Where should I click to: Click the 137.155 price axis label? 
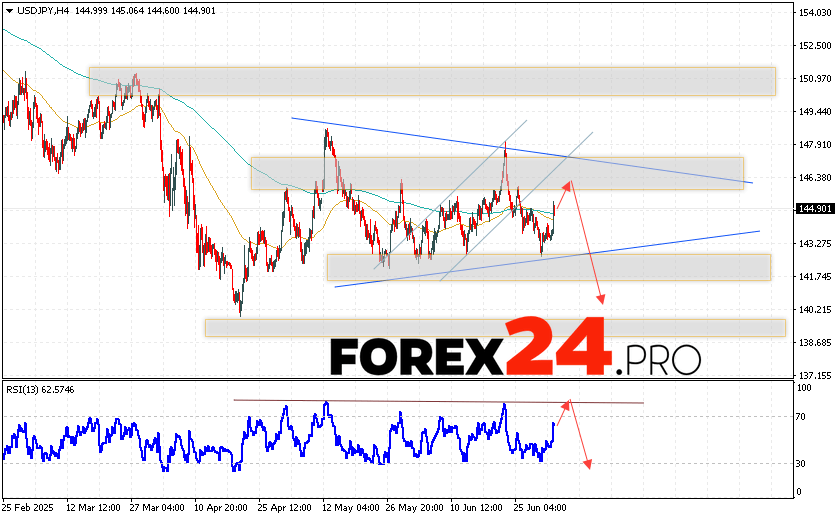click(815, 376)
